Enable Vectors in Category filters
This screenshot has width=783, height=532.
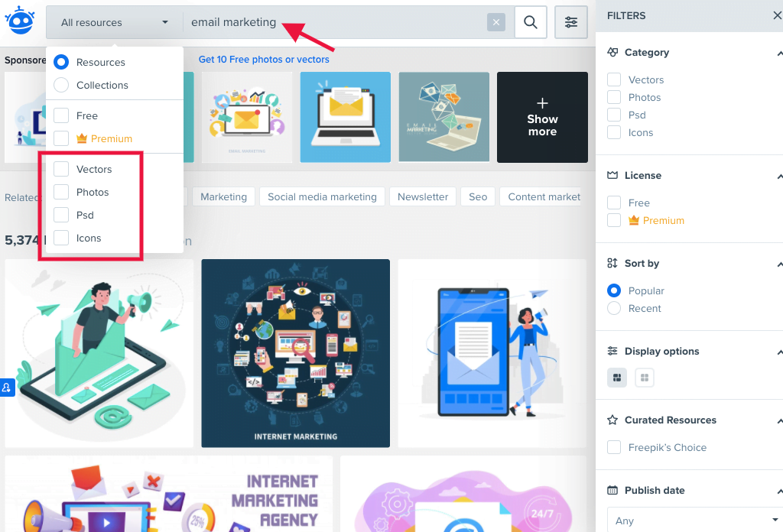pos(614,79)
